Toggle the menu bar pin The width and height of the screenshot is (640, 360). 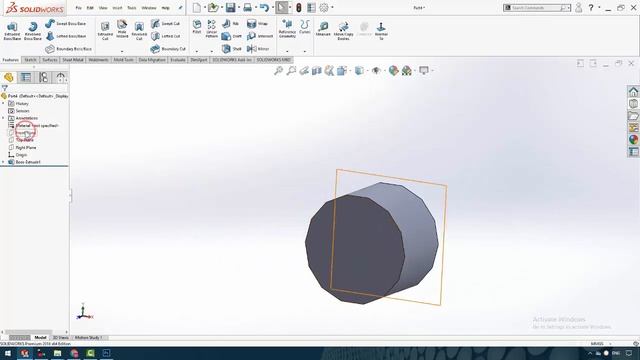[180, 8]
